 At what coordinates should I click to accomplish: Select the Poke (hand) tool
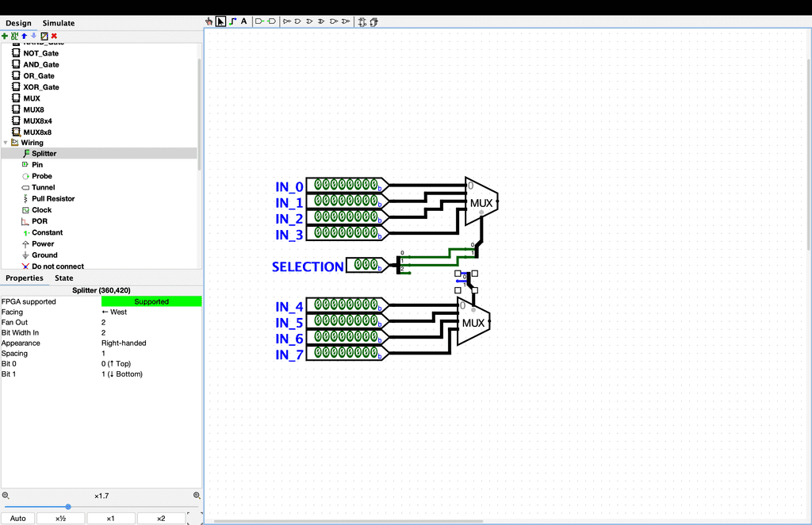tap(209, 21)
